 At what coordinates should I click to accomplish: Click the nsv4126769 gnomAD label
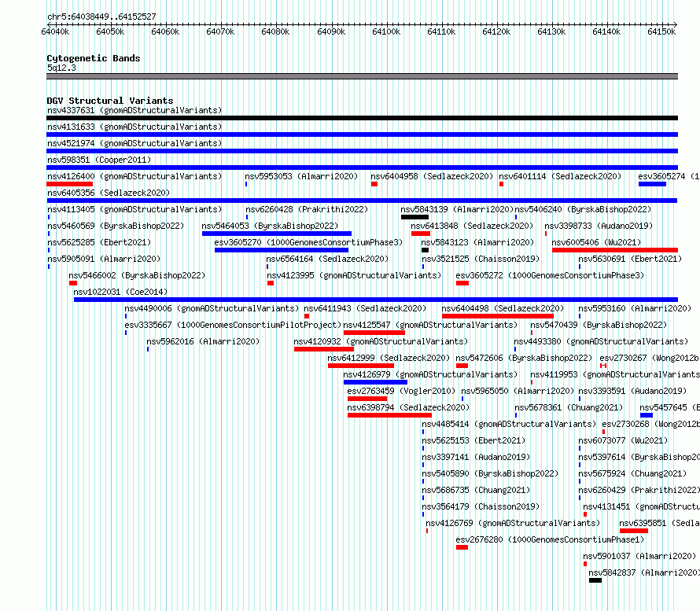[x=513, y=523]
